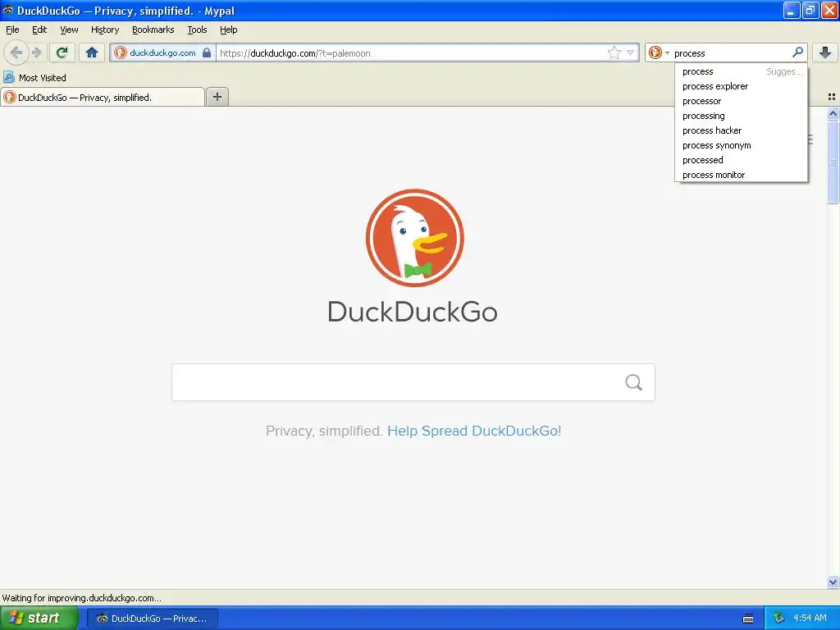Select the DuckDuckGo tab
This screenshot has width=840, height=630.
(x=103, y=97)
